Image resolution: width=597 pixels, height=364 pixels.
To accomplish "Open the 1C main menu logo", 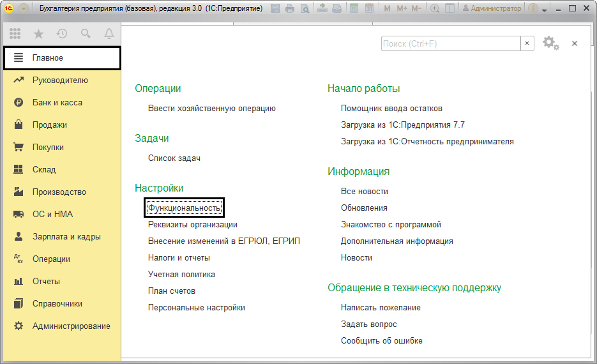I will (x=9, y=8).
